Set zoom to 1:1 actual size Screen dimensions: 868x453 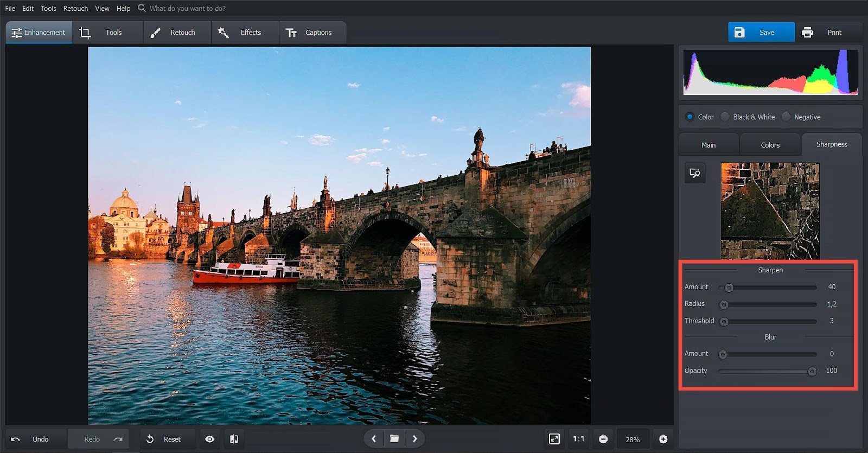pos(579,439)
